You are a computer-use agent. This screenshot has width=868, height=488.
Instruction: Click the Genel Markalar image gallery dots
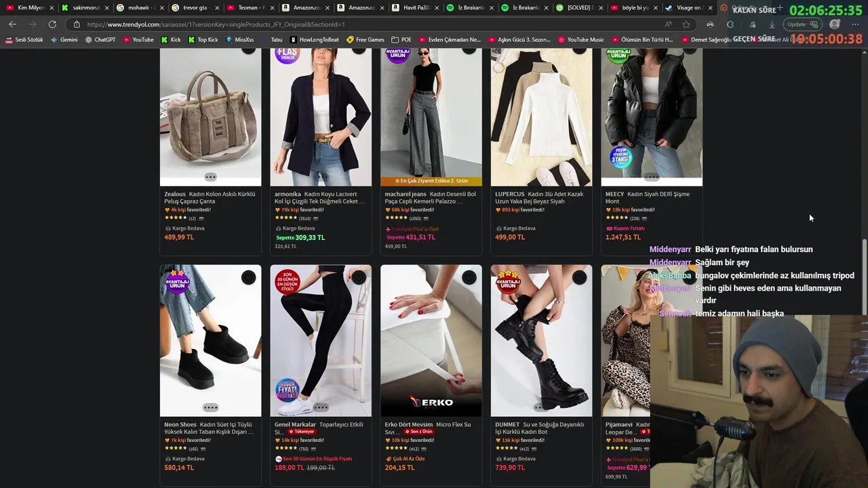point(321,407)
